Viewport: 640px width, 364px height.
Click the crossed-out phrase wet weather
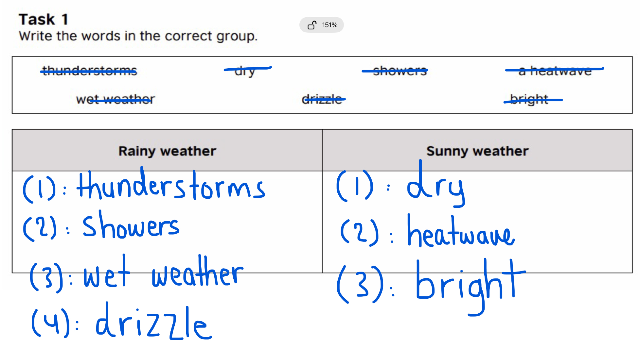coord(115,99)
